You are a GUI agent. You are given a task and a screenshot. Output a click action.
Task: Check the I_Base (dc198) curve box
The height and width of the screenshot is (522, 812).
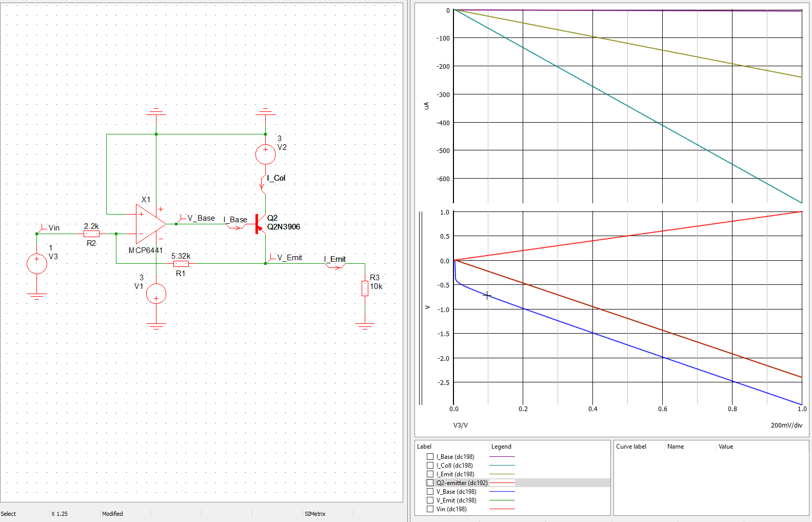click(430, 457)
